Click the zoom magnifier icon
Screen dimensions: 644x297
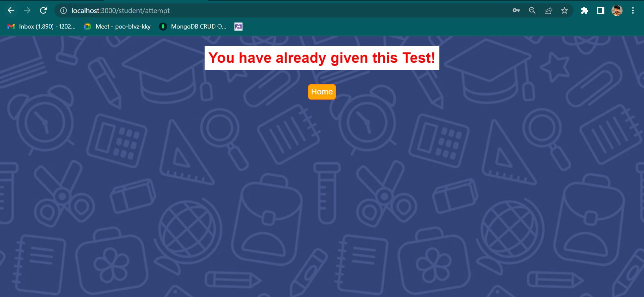click(532, 11)
